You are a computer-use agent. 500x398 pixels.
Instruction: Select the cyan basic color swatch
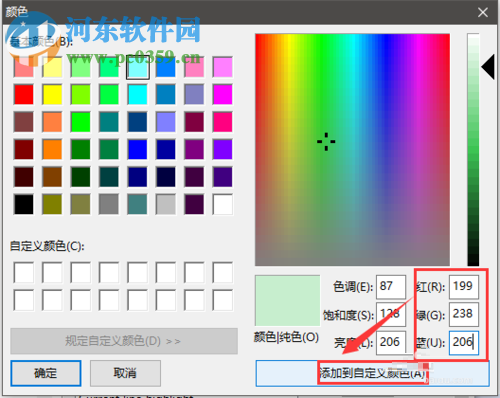138,94
